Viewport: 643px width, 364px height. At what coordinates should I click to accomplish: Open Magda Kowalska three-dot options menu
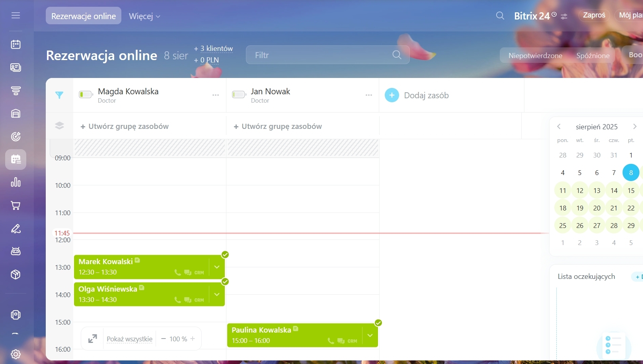(x=216, y=95)
